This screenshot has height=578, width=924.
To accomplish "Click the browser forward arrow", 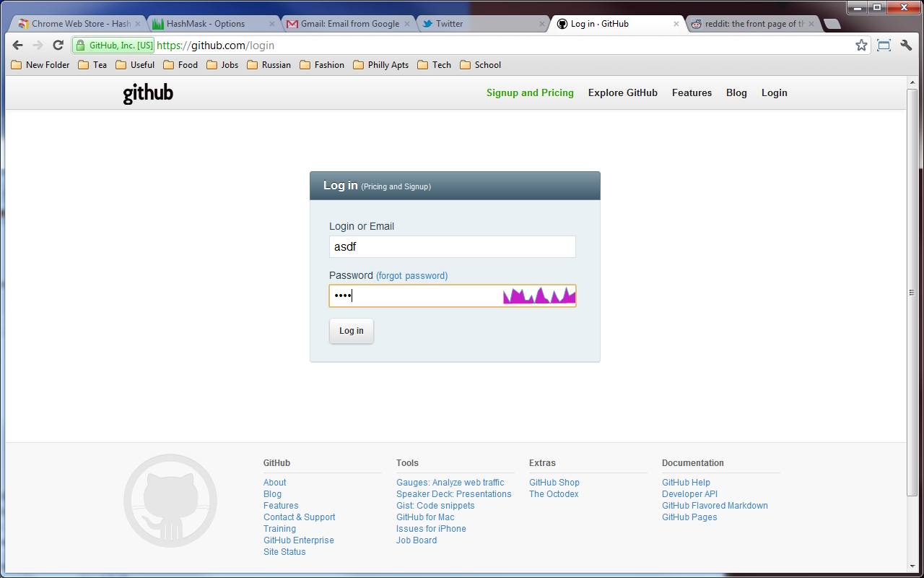I will click(x=38, y=45).
